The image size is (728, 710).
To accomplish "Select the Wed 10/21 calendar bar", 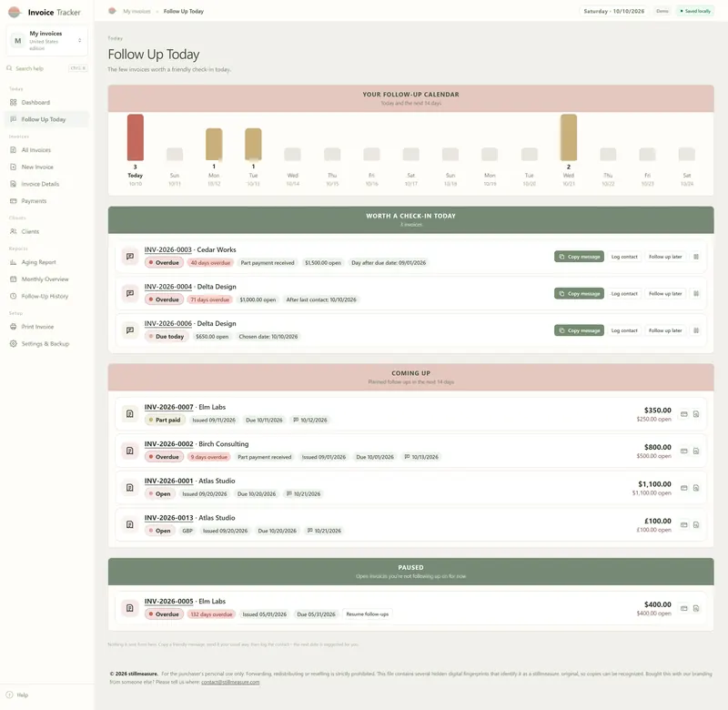I will pyautogui.click(x=568, y=137).
